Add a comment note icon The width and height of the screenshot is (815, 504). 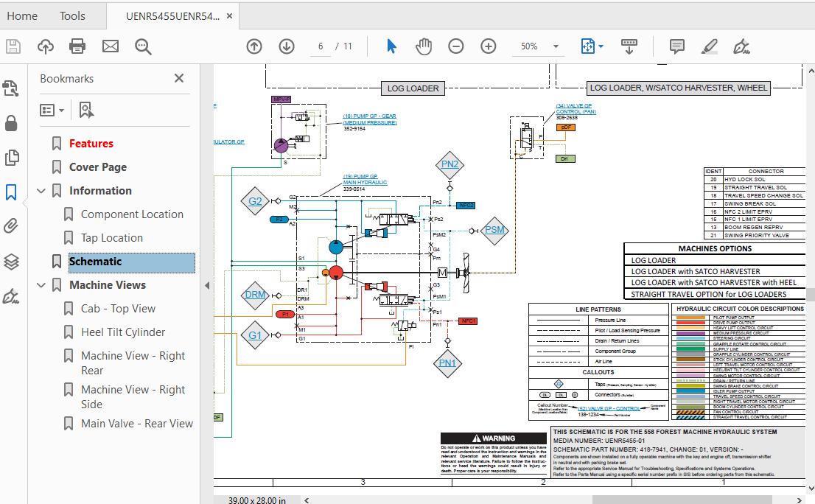676,46
